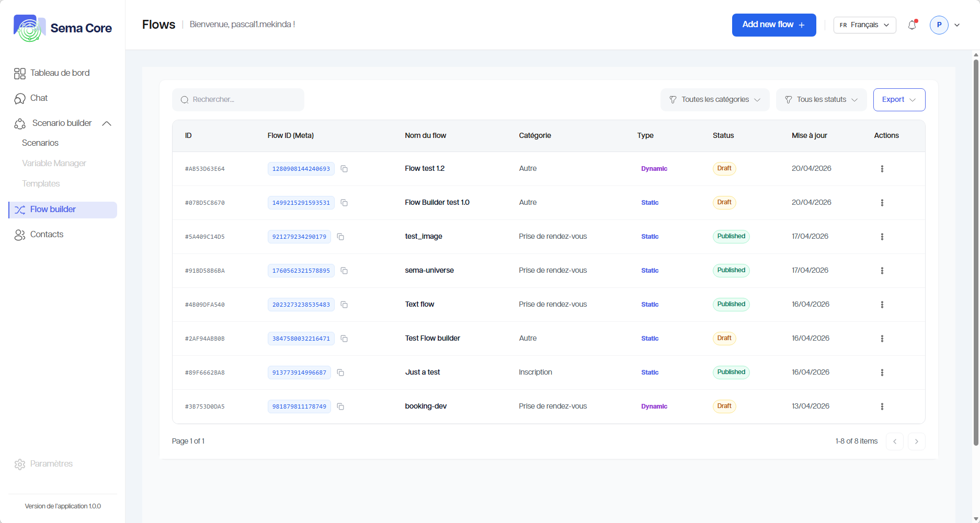
Task: Open actions menu for sema-universe flow
Action: coord(882,271)
